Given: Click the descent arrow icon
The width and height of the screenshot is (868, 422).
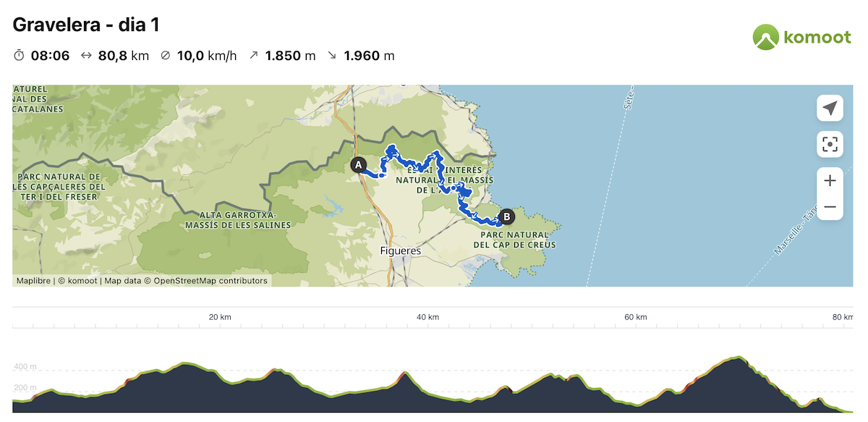Looking at the screenshot, I should (332, 55).
